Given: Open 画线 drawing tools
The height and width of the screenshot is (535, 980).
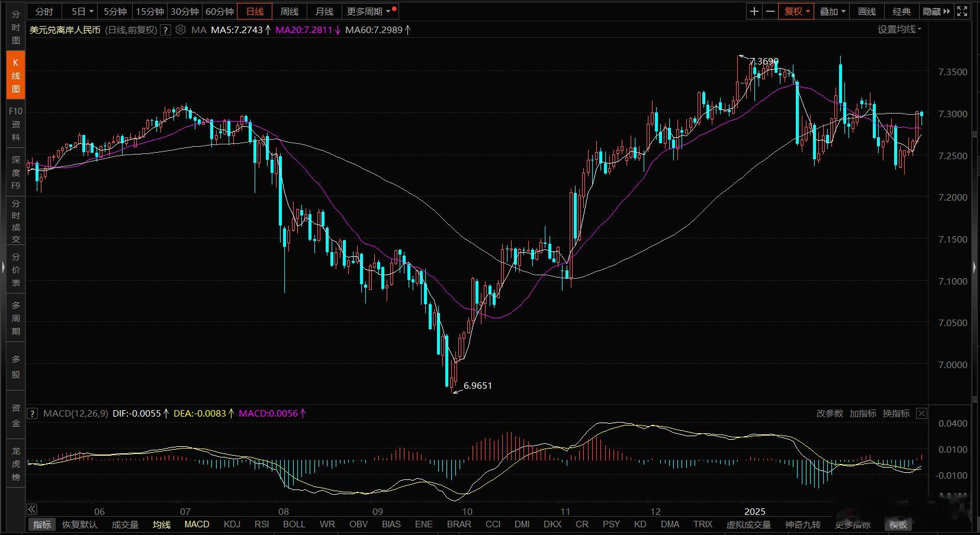Looking at the screenshot, I should (x=867, y=11).
